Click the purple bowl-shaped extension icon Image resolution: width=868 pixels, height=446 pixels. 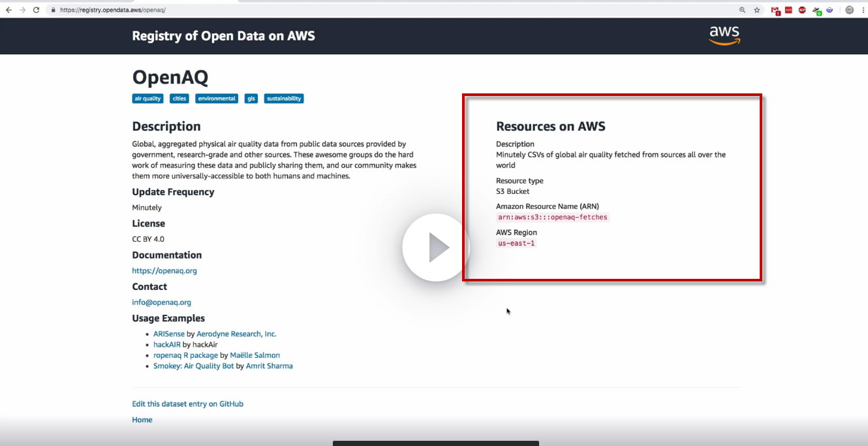(829, 10)
